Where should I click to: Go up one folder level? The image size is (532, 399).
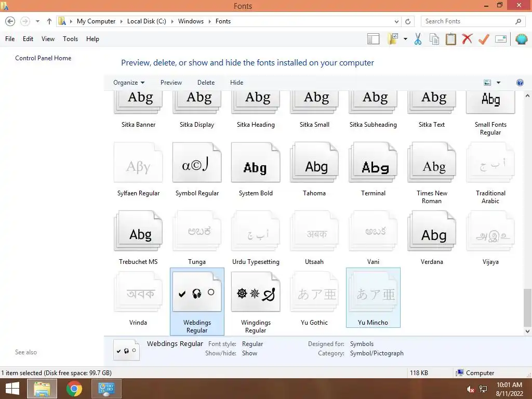pos(49,21)
